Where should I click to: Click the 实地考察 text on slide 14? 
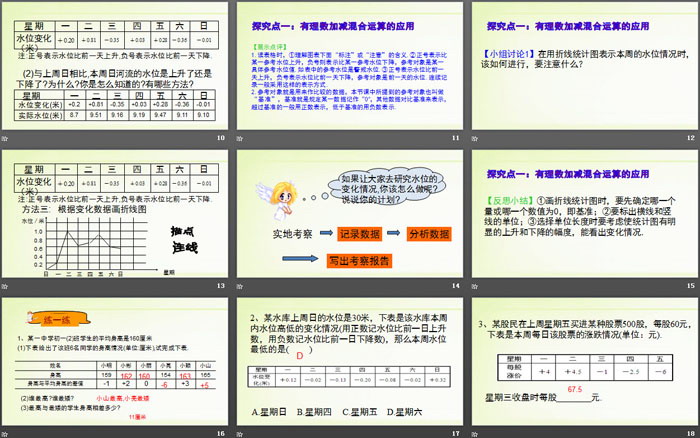(x=292, y=234)
